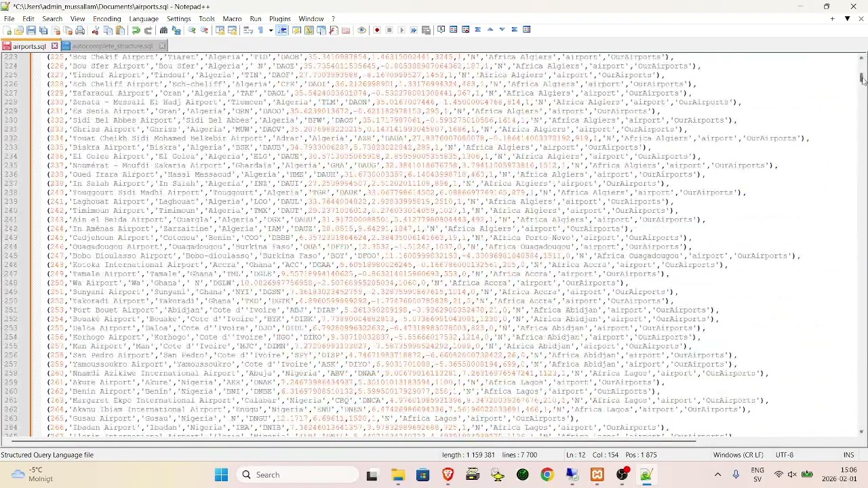The width and height of the screenshot is (868, 488).
Task: Zoom out using the toolbar magnifier
Action: pyautogui.click(x=204, y=30)
